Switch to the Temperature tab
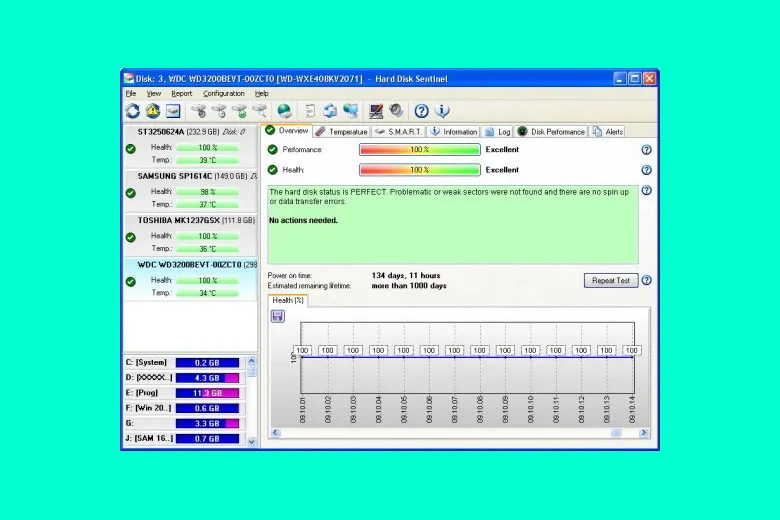 point(341,131)
